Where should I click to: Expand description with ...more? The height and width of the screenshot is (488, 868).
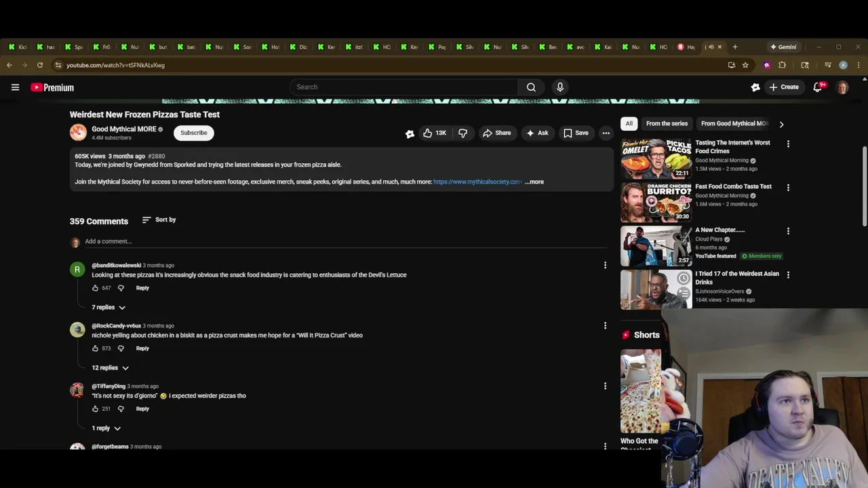[x=534, y=182]
